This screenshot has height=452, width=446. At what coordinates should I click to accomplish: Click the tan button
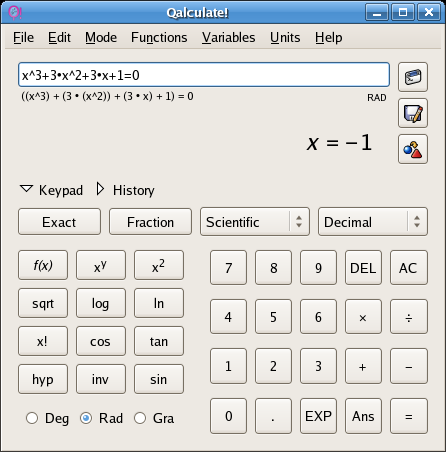pos(159,341)
